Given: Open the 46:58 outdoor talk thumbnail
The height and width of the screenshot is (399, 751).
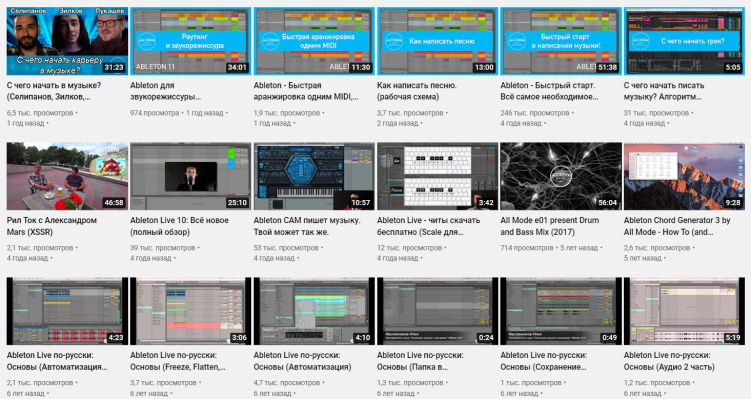Looking at the screenshot, I should 67,176.
